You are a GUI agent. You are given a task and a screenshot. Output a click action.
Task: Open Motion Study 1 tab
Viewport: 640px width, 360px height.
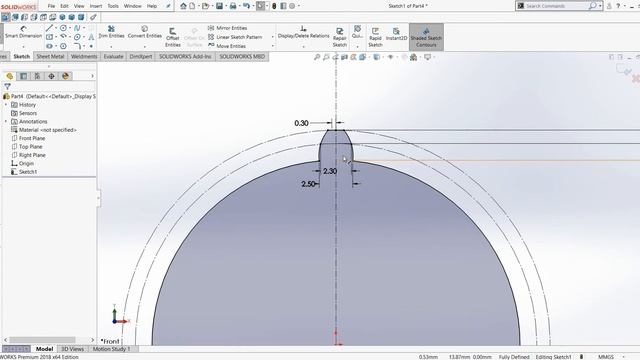[x=111, y=349]
